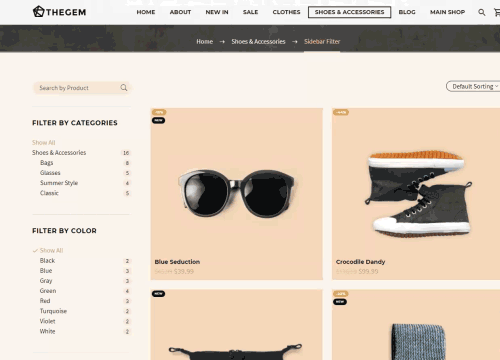The height and width of the screenshot is (360, 500).
Task: Open the Shoes & Accessories menu
Action: (349, 12)
